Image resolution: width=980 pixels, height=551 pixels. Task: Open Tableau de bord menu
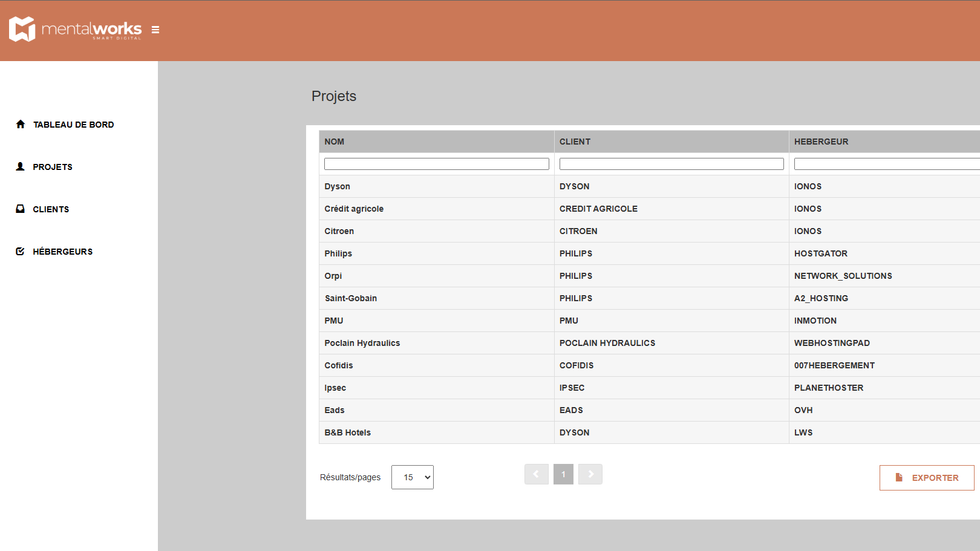click(73, 125)
